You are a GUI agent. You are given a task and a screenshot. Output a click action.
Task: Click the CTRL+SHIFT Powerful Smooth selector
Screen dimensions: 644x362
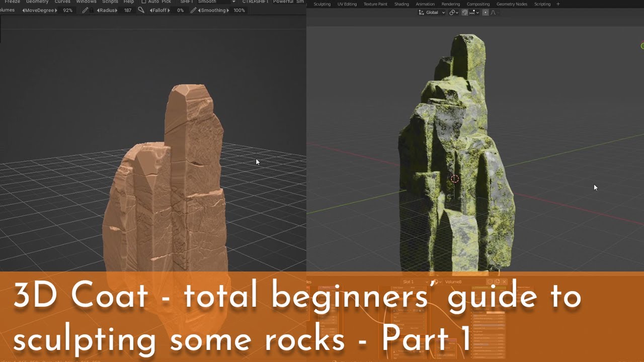coord(288,2)
